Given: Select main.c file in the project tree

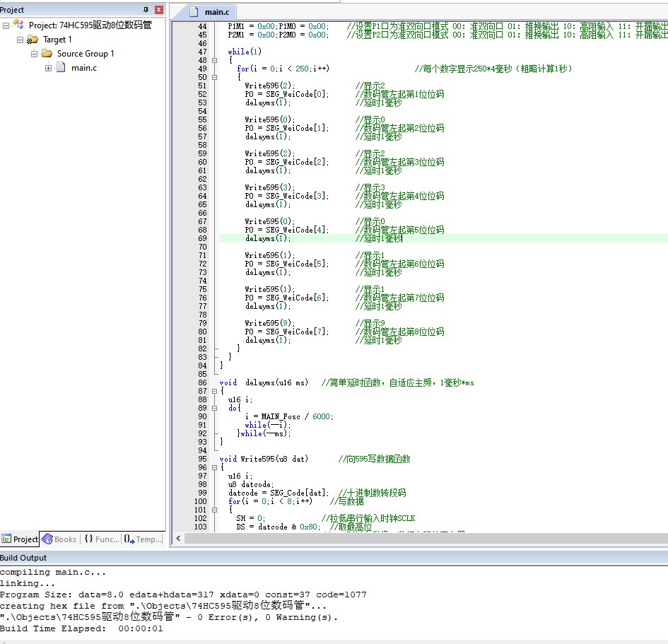Looking at the screenshot, I should point(84,68).
